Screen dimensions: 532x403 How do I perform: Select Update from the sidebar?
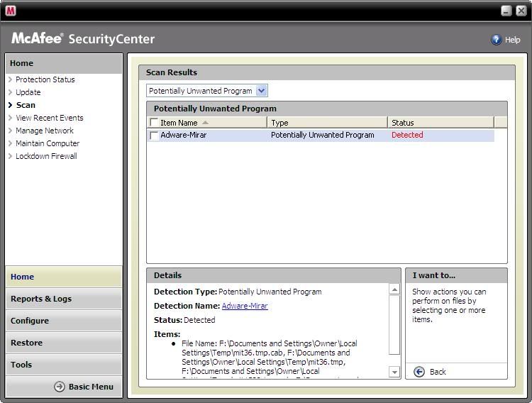28,92
